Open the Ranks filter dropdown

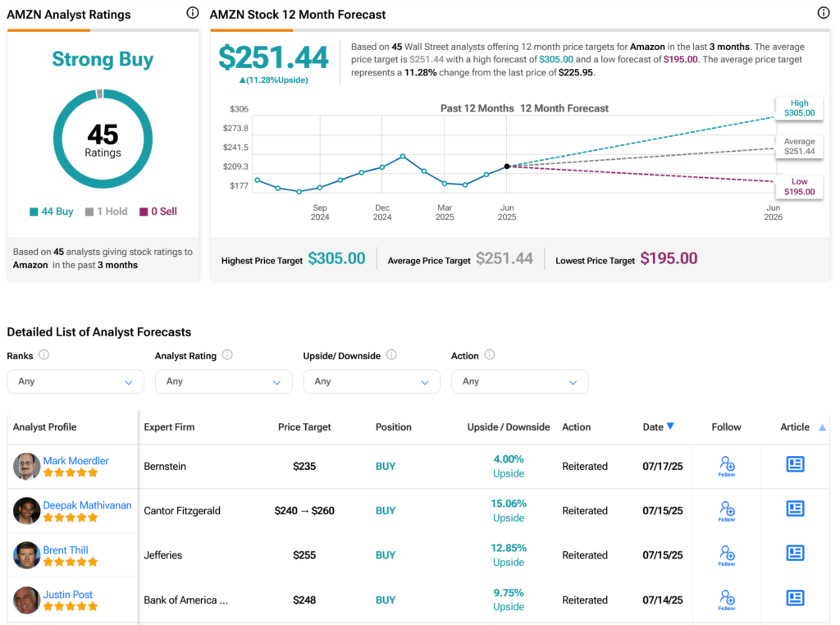coord(75,381)
